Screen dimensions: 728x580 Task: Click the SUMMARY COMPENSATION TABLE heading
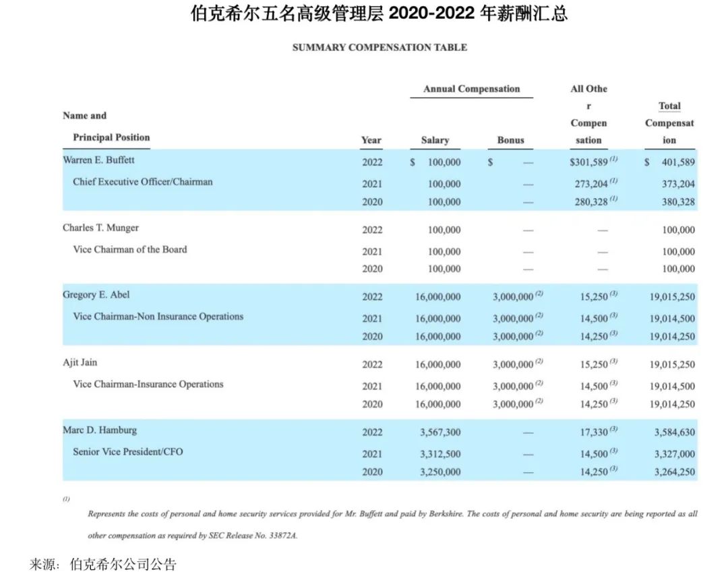click(x=379, y=47)
